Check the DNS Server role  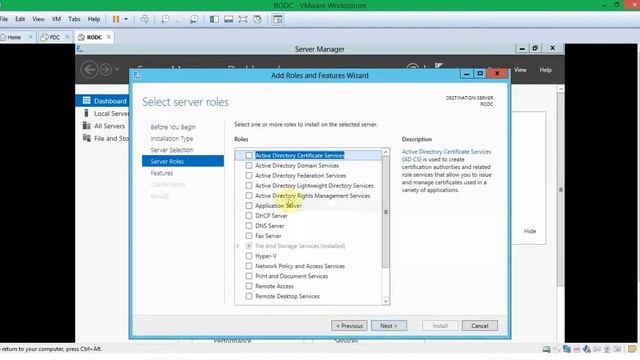click(249, 226)
